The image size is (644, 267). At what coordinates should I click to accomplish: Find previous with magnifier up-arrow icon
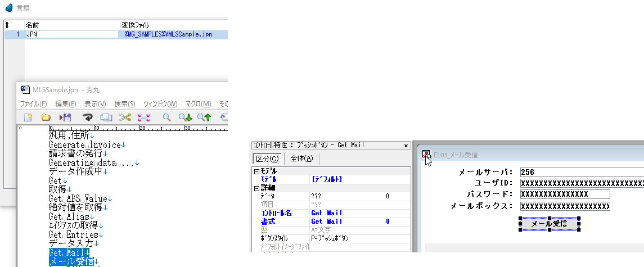point(204,117)
